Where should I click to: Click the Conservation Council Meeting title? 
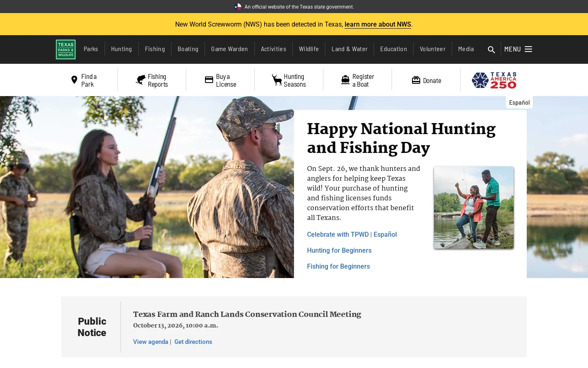(247, 314)
